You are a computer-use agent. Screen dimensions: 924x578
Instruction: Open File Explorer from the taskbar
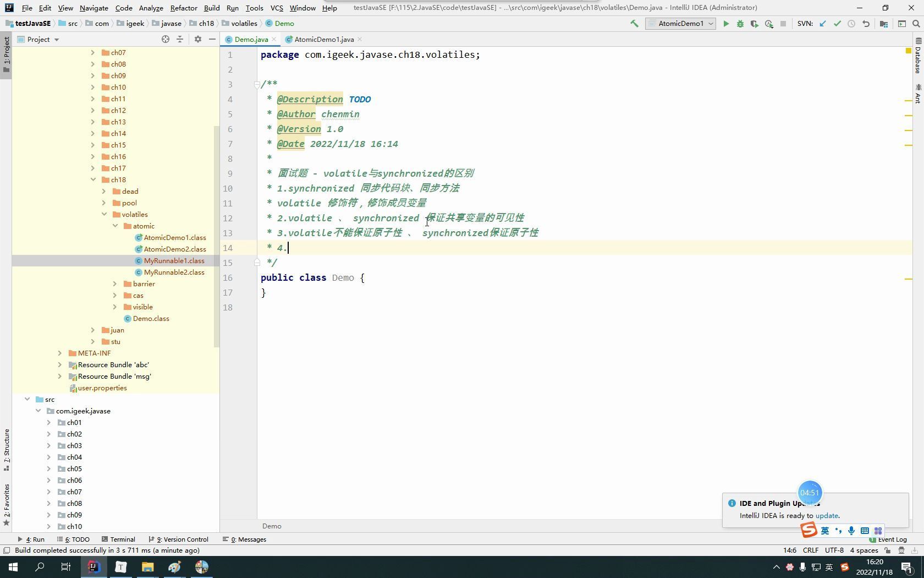click(x=147, y=567)
